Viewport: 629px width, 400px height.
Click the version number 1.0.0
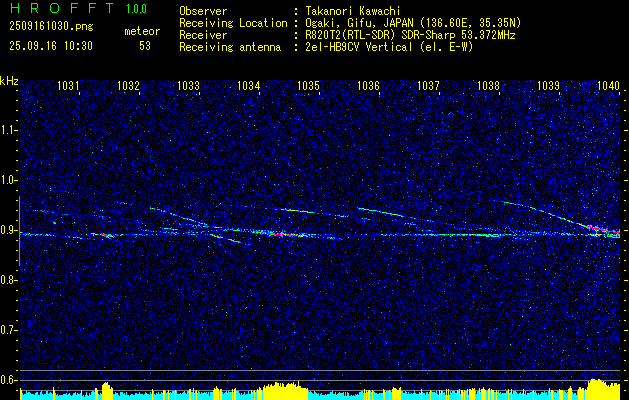[136, 9]
